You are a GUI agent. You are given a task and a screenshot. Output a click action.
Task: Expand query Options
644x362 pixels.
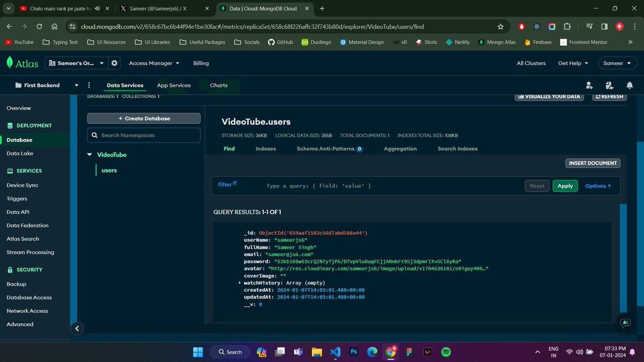(x=598, y=186)
